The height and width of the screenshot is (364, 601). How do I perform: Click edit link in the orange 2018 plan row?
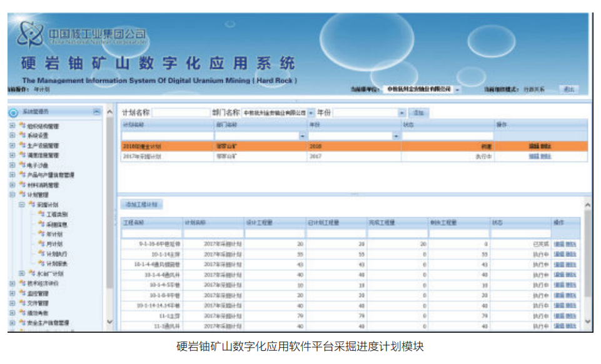[534, 146]
